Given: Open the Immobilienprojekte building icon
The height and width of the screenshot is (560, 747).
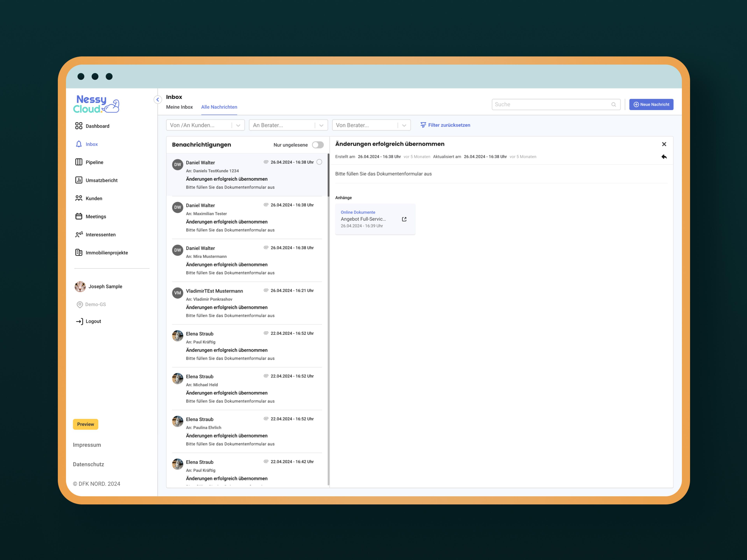Looking at the screenshot, I should (x=79, y=253).
